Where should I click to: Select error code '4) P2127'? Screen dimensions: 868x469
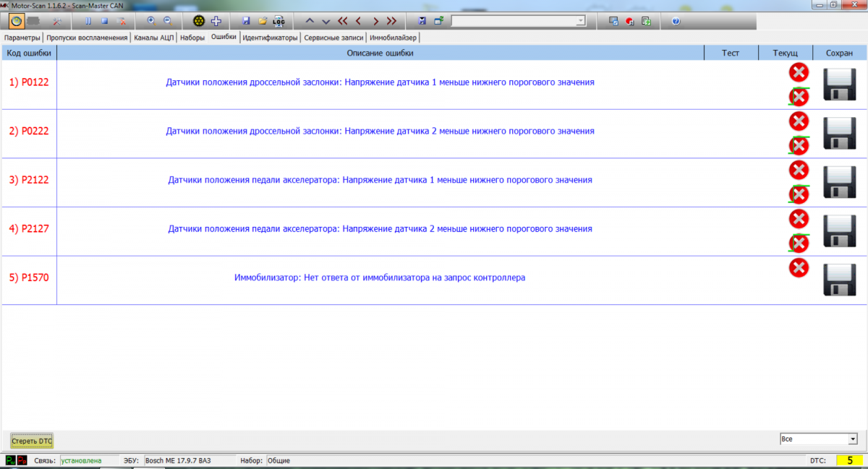click(29, 228)
